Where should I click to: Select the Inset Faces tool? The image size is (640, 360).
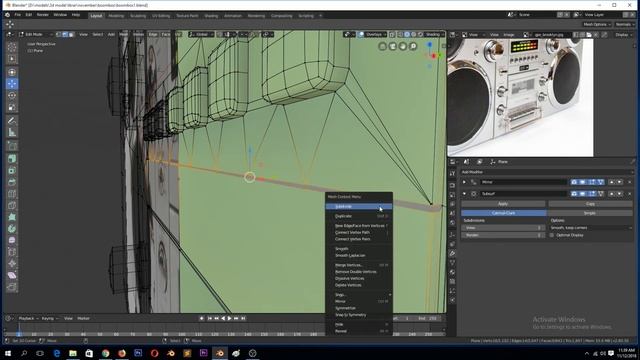(12, 171)
